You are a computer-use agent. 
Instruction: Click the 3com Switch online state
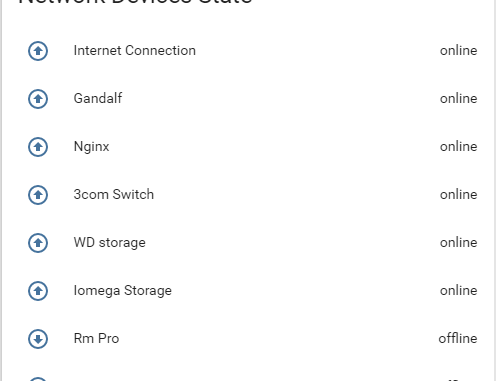pos(458,195)
